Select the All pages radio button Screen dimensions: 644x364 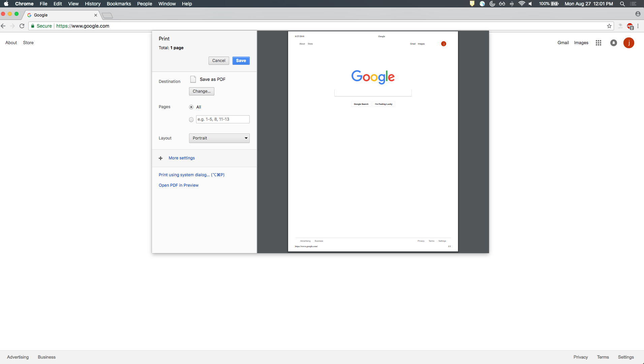point(191,107)
